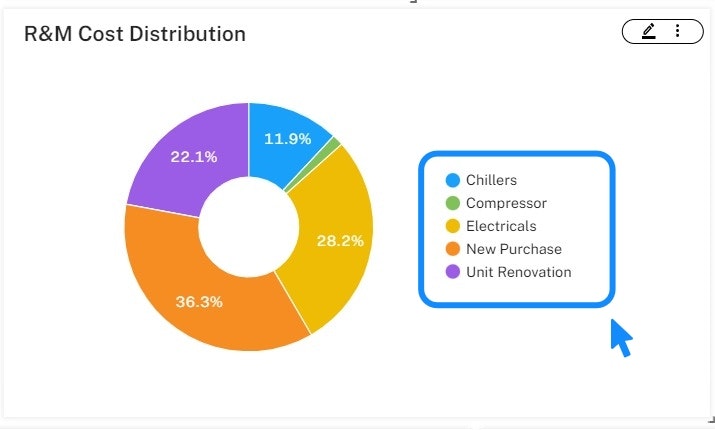
Task: Click the purple Unit Renovation legend dot
Action: click(453, 272)
